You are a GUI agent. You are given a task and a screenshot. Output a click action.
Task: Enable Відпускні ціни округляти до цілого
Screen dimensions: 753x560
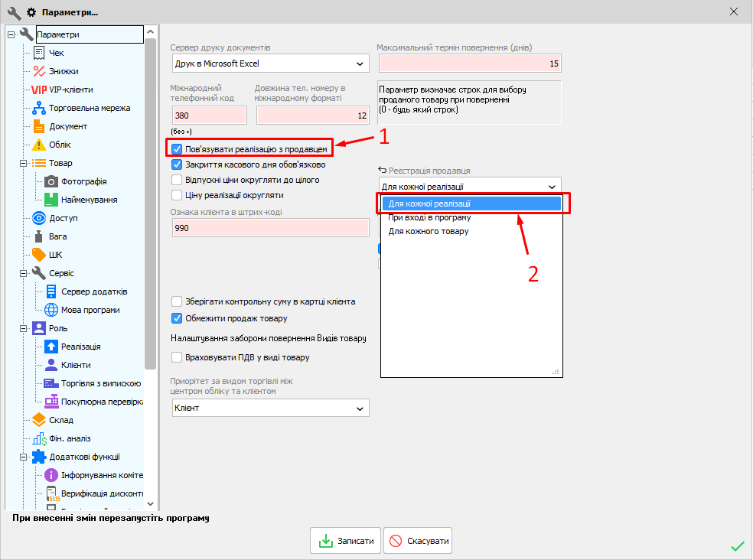point(177,180)
